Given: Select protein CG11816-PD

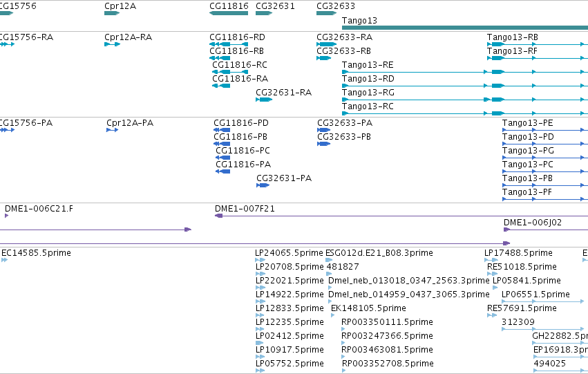Looking at the screenshot, I should (240, 123).
